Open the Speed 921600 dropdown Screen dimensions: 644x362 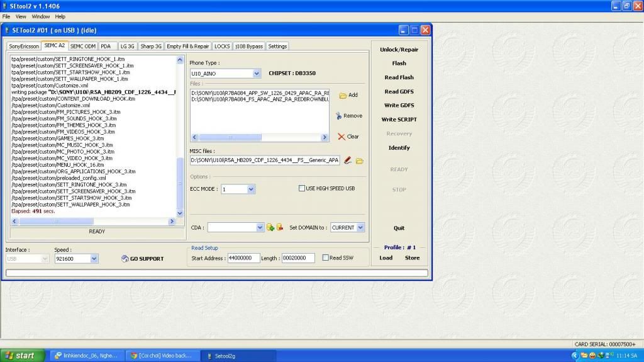94,259
